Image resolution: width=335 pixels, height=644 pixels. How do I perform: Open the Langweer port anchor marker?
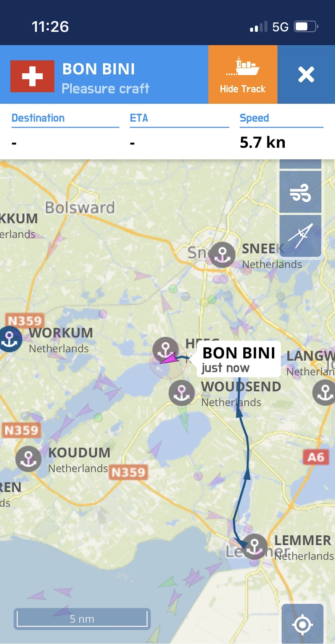click(325, 392)
